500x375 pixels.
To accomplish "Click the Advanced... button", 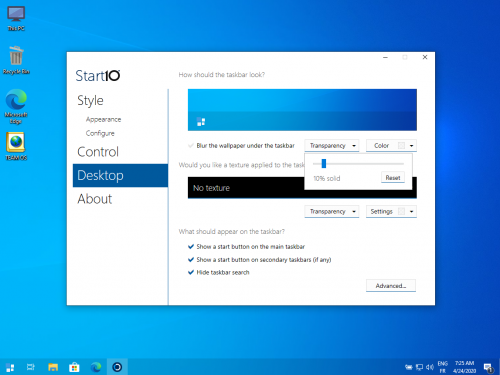I will pyautogui.click(x=391, y=286).
